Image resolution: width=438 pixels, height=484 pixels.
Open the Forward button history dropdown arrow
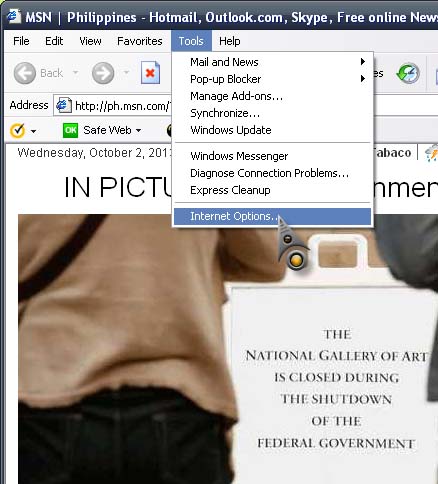pyautogui.click(x=126, y=72)
